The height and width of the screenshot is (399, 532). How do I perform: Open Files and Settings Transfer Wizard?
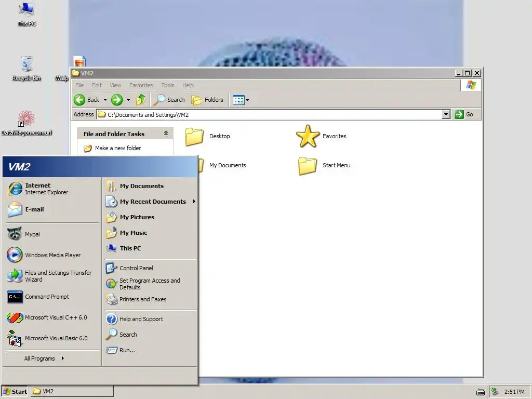pos(52,276)
